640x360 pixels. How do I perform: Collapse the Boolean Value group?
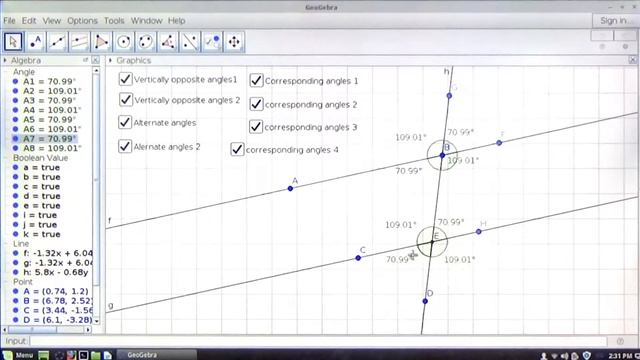7,158
